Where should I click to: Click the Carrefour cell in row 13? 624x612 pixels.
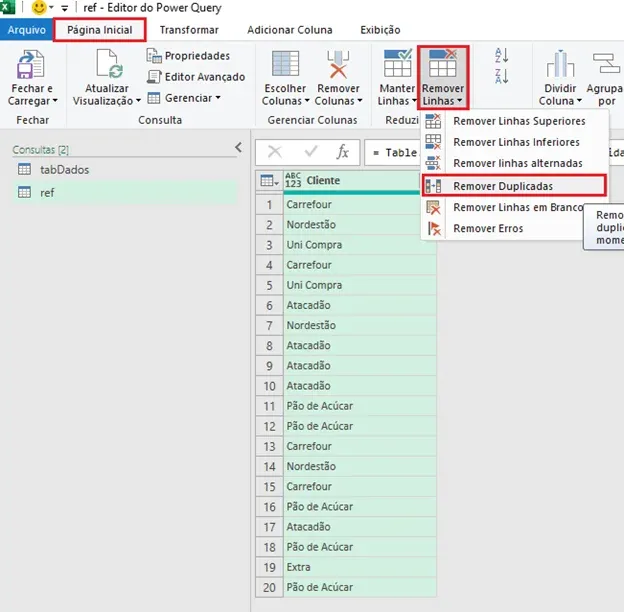click(x=360, y=446)
